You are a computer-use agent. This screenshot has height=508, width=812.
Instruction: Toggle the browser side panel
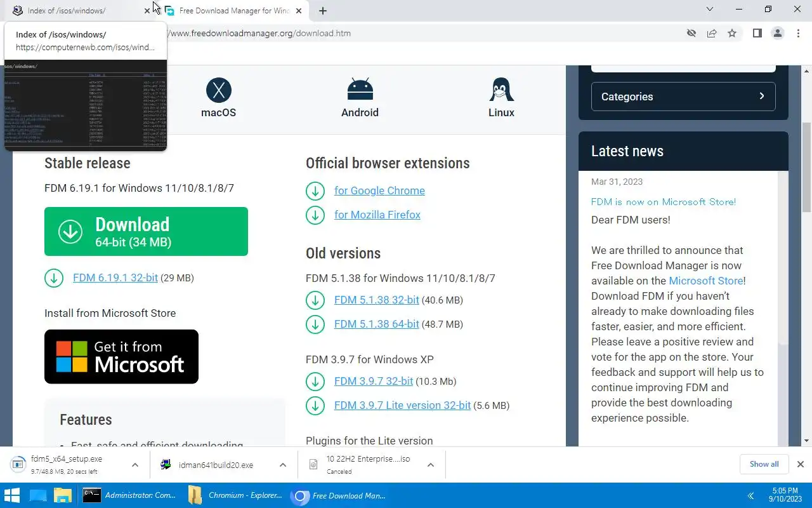pos(757,33)
